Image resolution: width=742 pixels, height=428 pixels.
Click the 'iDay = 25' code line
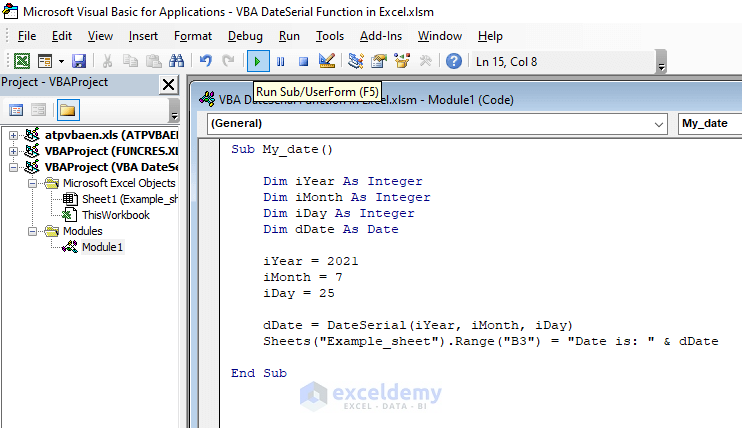[299, 294]
